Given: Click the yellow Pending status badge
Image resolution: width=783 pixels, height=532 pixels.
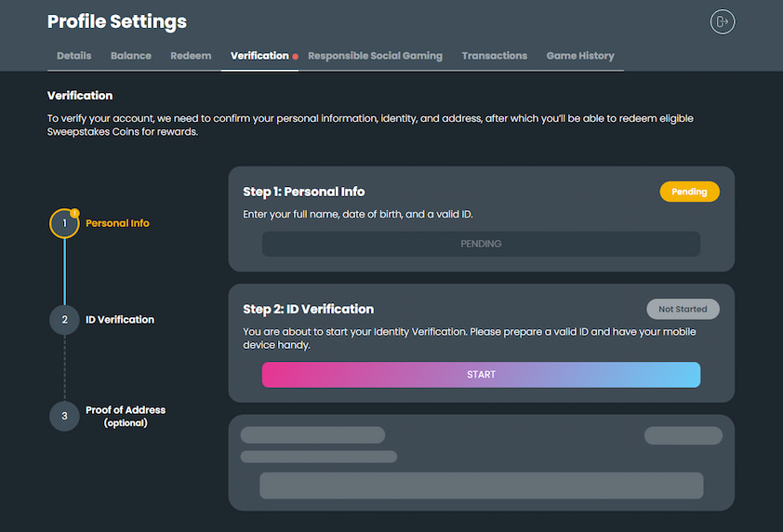Looking at the screenshot, I should tap(689, 192).
